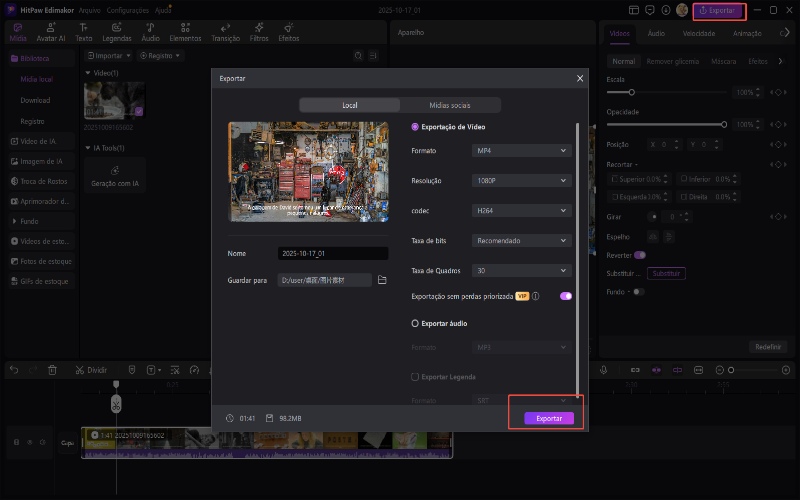Select the Exportação de Vídeo radio button

click(415, 127)
